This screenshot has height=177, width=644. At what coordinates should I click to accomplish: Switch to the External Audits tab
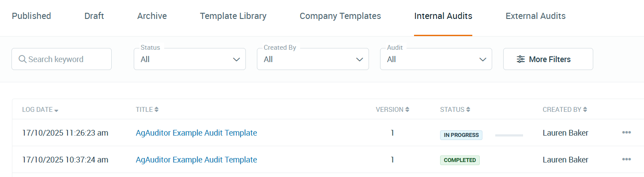click(535, 16)
